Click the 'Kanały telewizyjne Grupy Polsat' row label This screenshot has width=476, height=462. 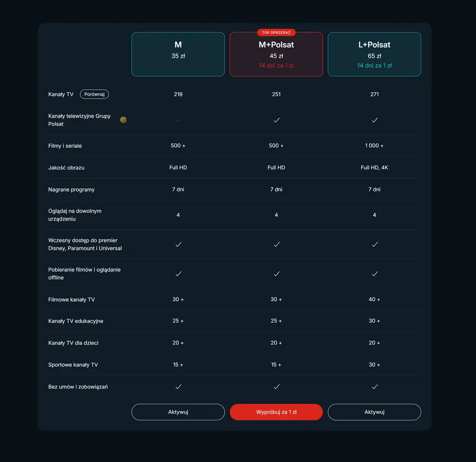click(79, 120)
